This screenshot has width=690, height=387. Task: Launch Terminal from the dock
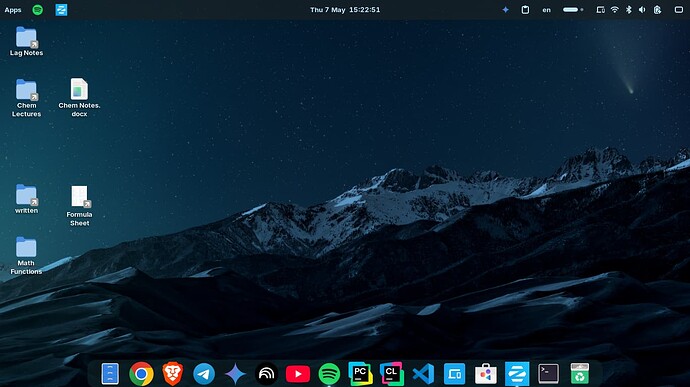[548, 374]
